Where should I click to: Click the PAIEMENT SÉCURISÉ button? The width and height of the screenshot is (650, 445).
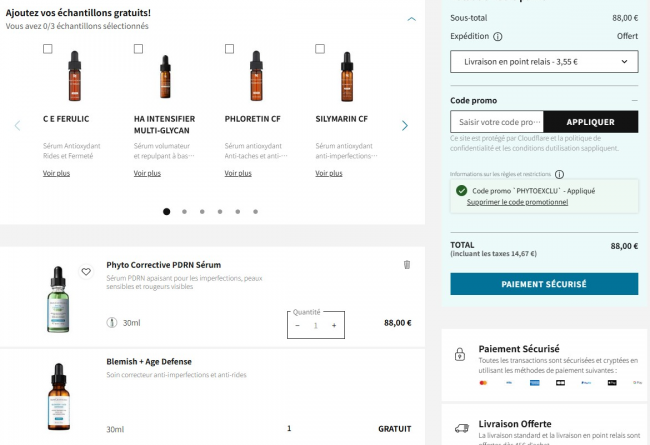[x=544, y=284]
